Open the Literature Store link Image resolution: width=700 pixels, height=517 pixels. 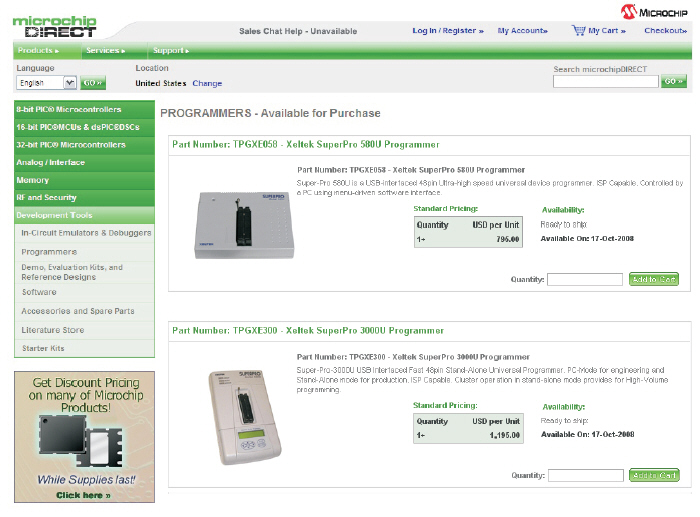point(53,330)
